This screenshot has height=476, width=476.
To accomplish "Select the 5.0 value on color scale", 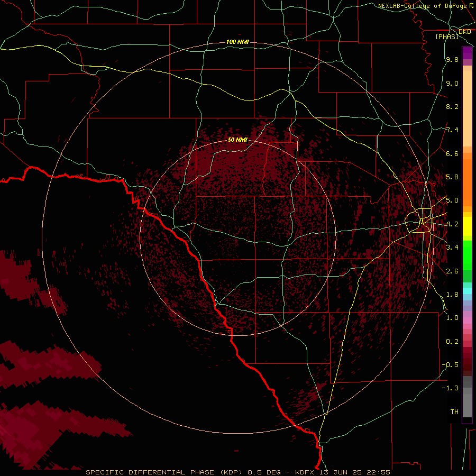I will tap(452, 200).
